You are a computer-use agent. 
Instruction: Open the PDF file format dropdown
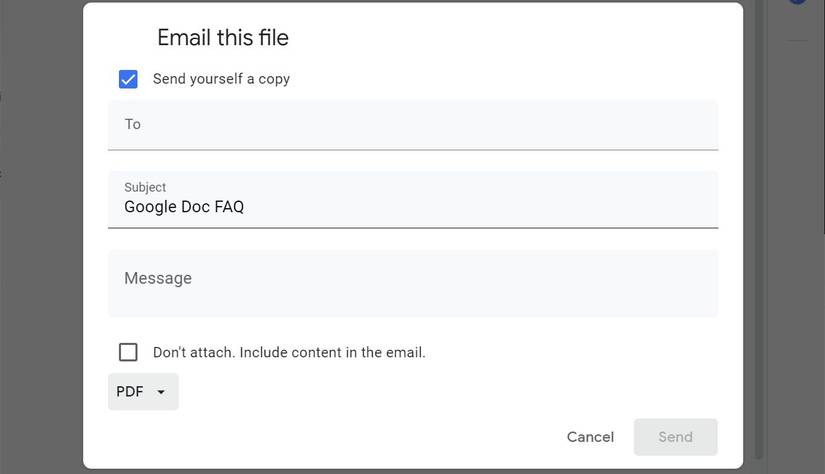143,392
